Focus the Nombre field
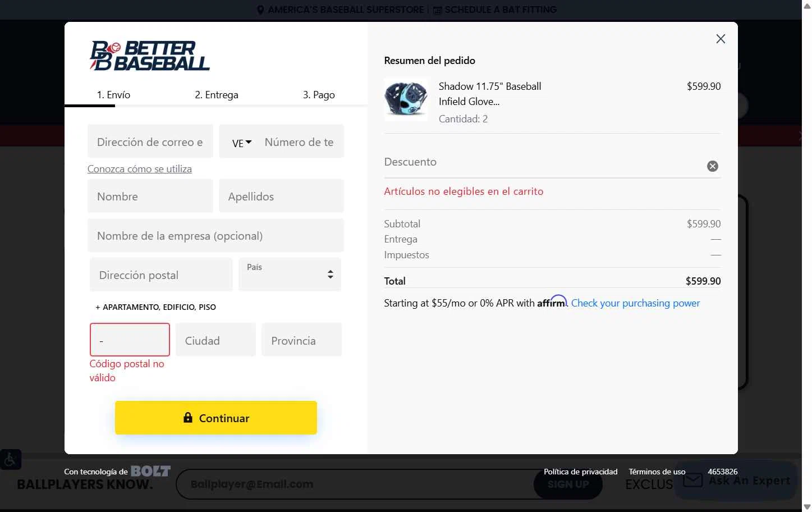Viewport: 812px width, 512px height. click(150, 196)
